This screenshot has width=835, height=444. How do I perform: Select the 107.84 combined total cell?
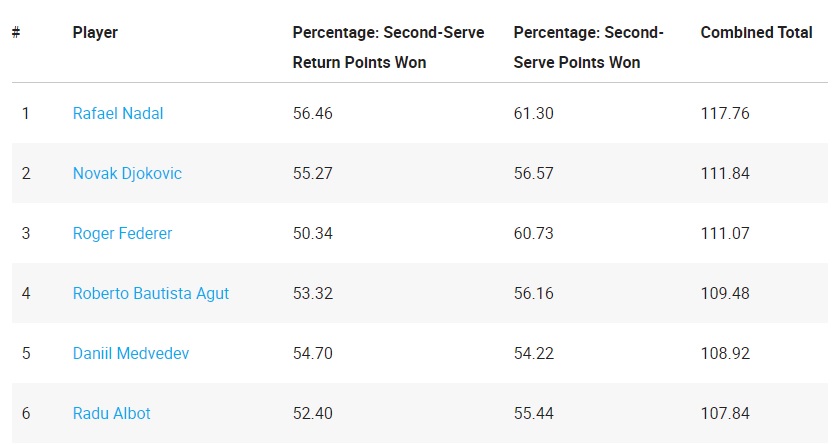(724, 413)
